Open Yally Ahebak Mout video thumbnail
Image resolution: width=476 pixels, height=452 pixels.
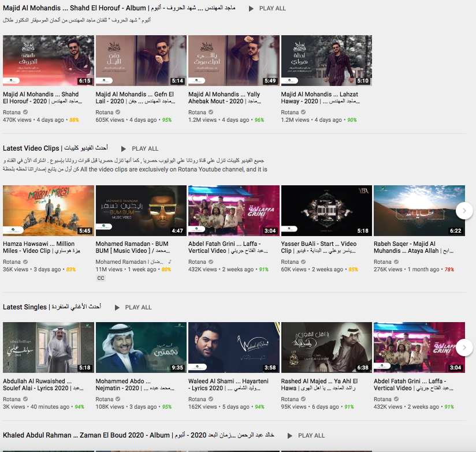pyautogui.click(x=234, y=61)
